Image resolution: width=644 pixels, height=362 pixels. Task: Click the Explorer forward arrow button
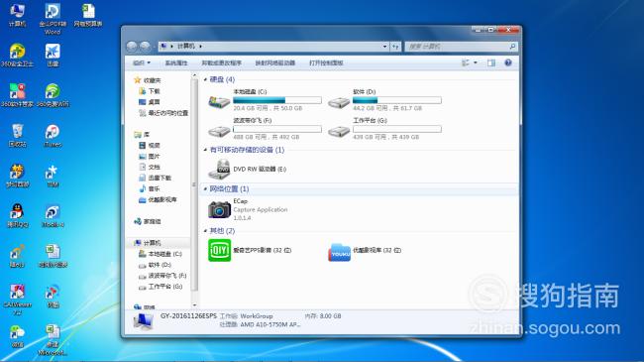pos(145,47)
